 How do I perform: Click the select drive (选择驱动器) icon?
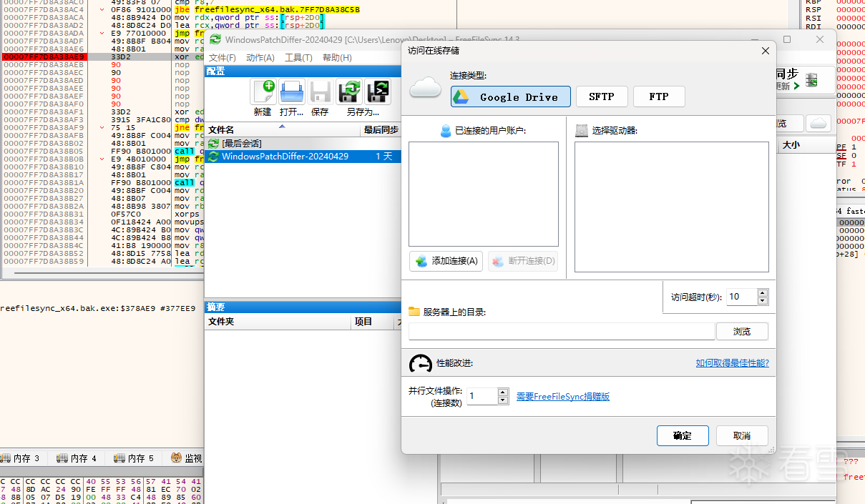(x=582, y=131)
